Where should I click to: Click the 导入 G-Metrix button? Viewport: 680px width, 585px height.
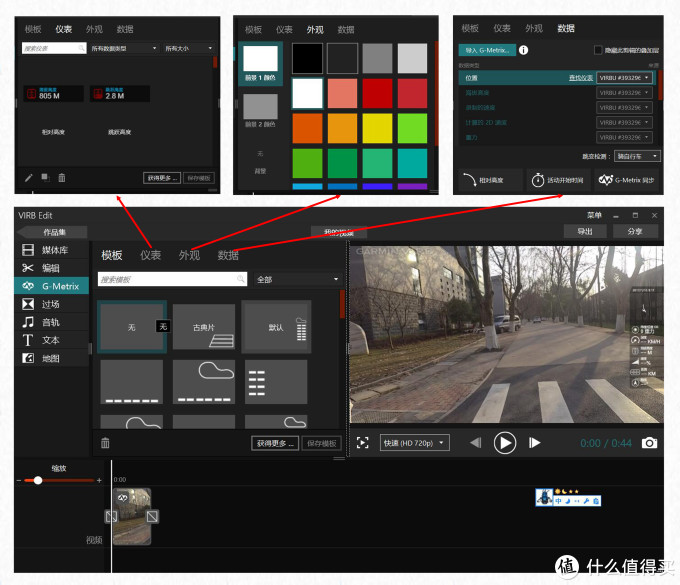point(487,50)
